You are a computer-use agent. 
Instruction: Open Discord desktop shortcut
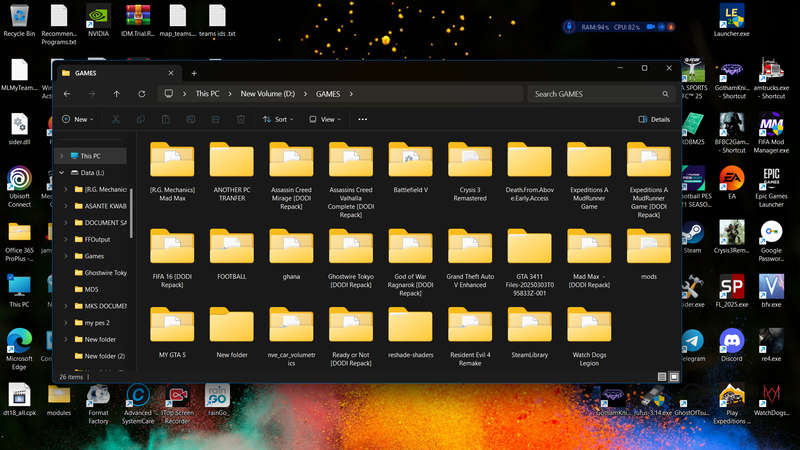tap(732, 345)
